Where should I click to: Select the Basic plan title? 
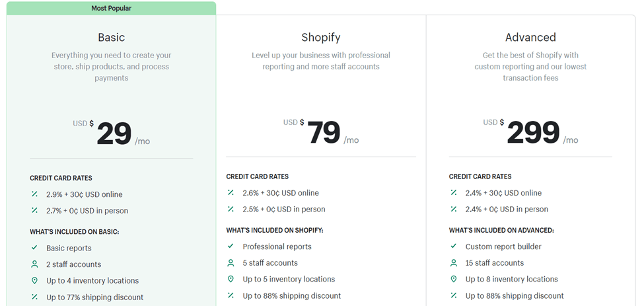(112, 38)
